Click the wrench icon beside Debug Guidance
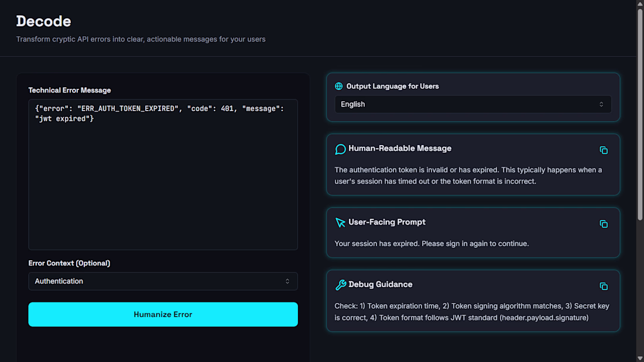This screenshot has width=644, height=362. [340, 285]
